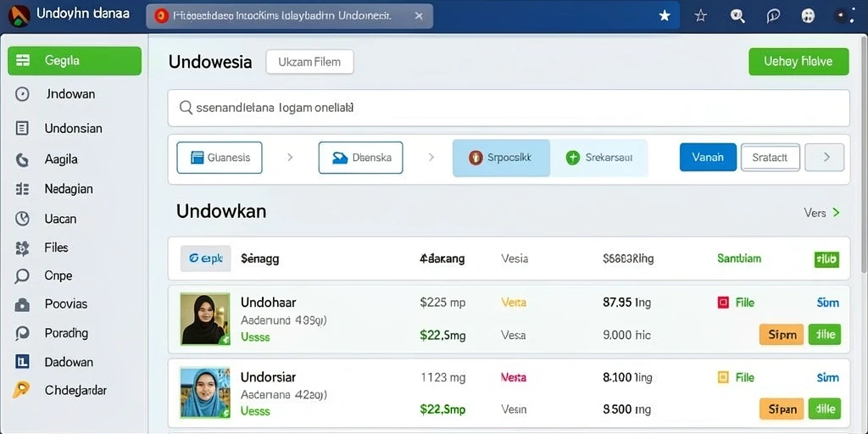
Task: Toggle the red File checkbox in Undohaar row
Action: tap(723, 303)
